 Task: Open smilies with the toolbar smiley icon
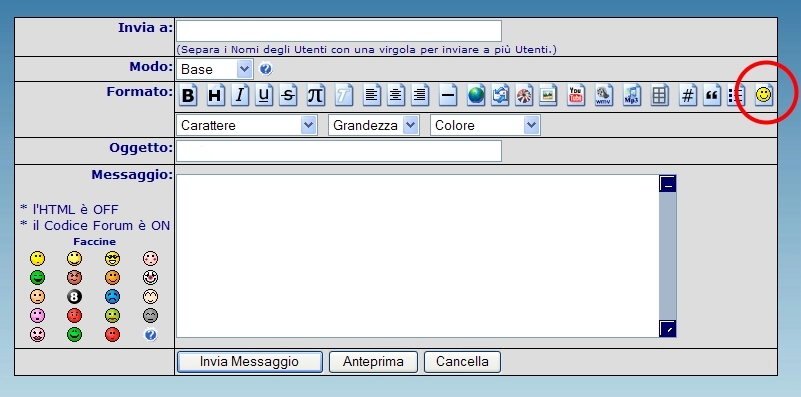point(764,95)
